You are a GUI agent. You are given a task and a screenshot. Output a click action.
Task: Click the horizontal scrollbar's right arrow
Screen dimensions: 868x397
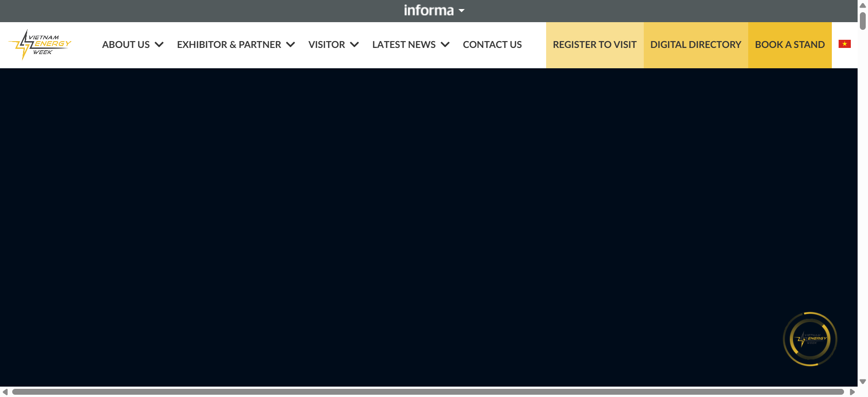click(x=852, y=392)
